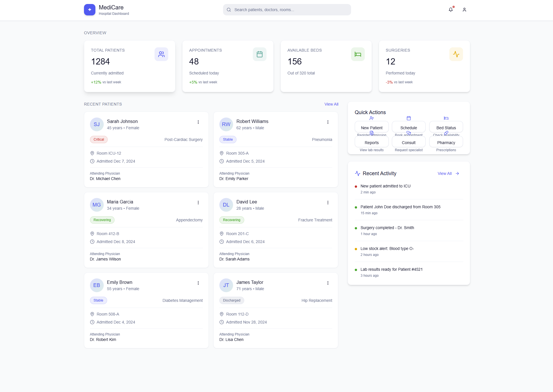Open options menu for Robert Williams
Image resolution: width=553 pixels, height=392 pixels.
click(x=328, y=122)
